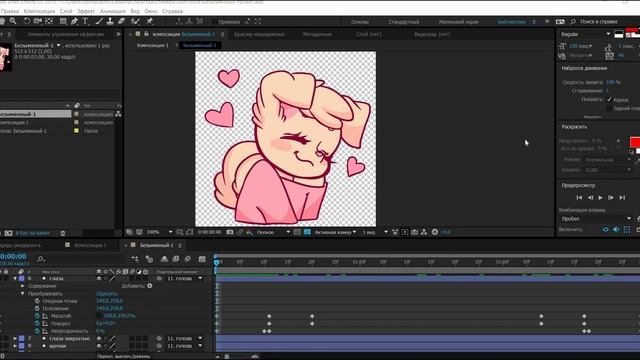Click Сбросить link next to Преобразовать
The width and height of the screenshot is (640, 360).
[x=107, y=293]
